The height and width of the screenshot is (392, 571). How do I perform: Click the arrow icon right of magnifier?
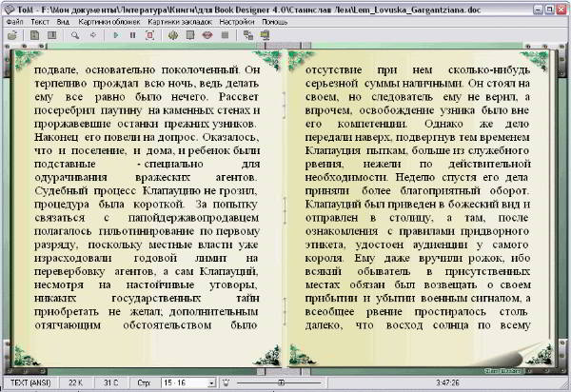click(x=91, y=35)
